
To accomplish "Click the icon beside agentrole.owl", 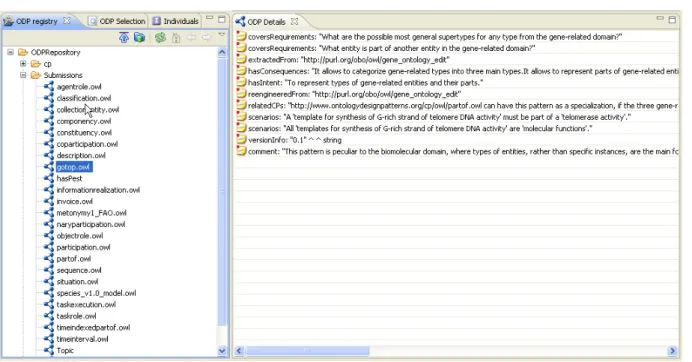I will [49, 87].
